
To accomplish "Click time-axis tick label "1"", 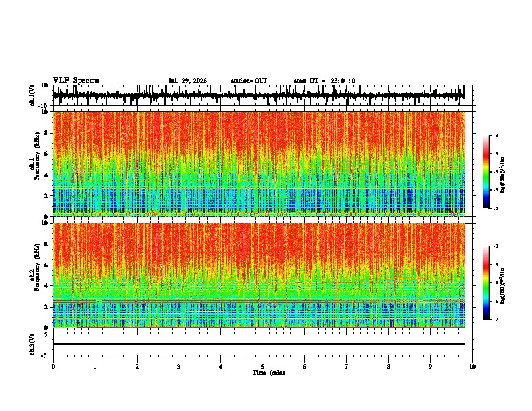I will (95, 367).
